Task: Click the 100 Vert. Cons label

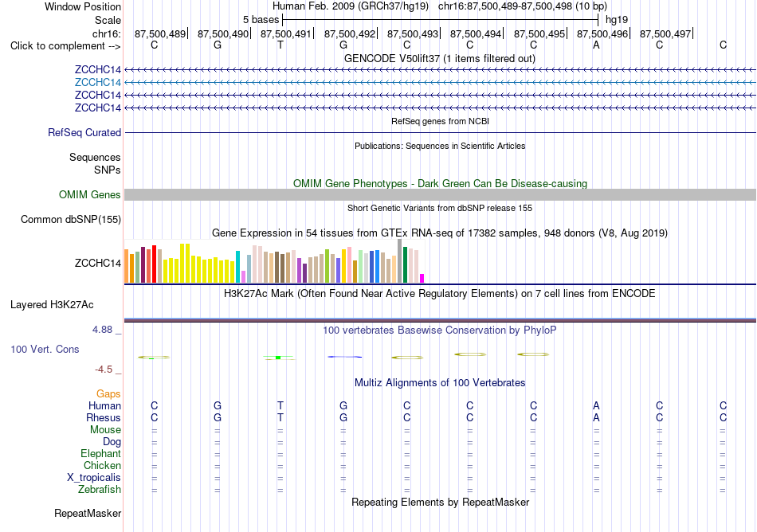Action: point(45,349)
